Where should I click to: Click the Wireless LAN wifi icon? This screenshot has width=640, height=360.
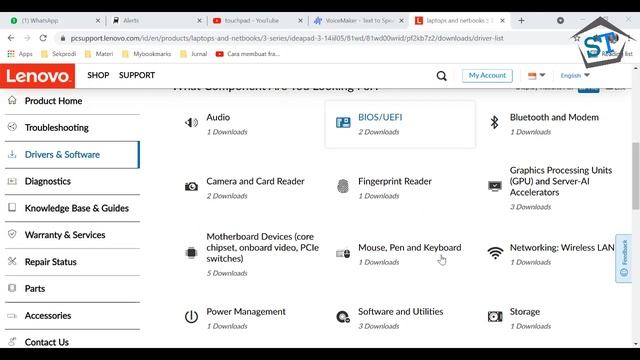495,253
